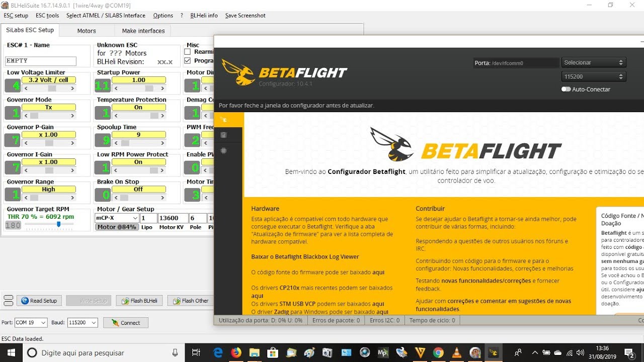Open the People icon in the taskbar
The height and width of the screenshot is (362, 644).
(x=518, y=352)
